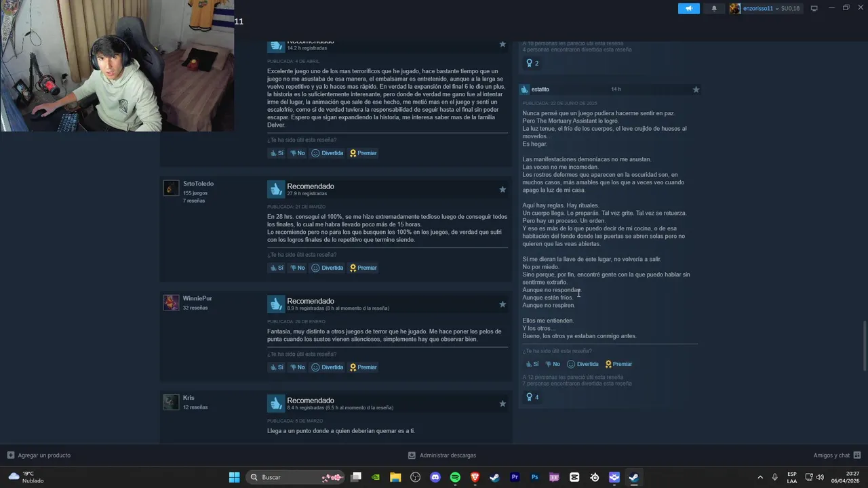Screen dimensions: 868x488
Task: Open the WinniePur username link
Action: coord(197,298)
